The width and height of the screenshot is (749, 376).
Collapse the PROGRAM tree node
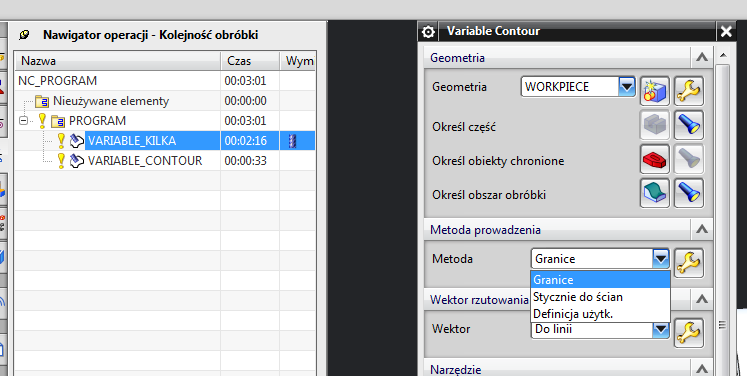[x=23, y=121]
